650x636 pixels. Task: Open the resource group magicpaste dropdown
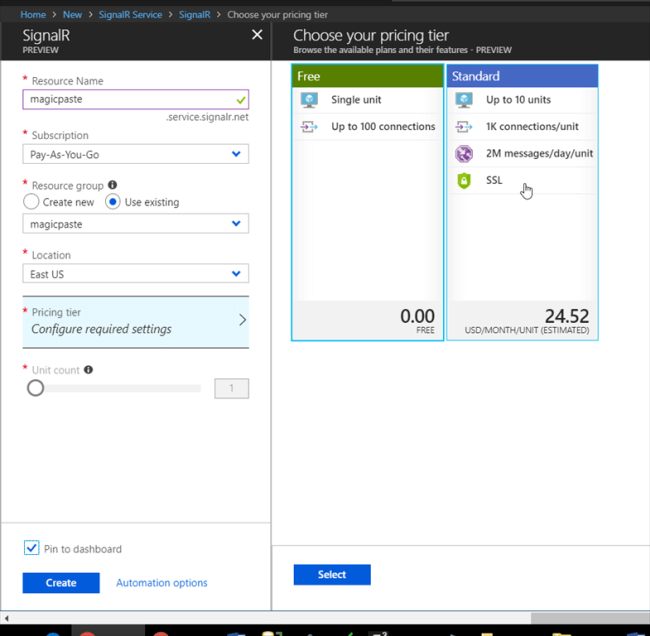136,224
